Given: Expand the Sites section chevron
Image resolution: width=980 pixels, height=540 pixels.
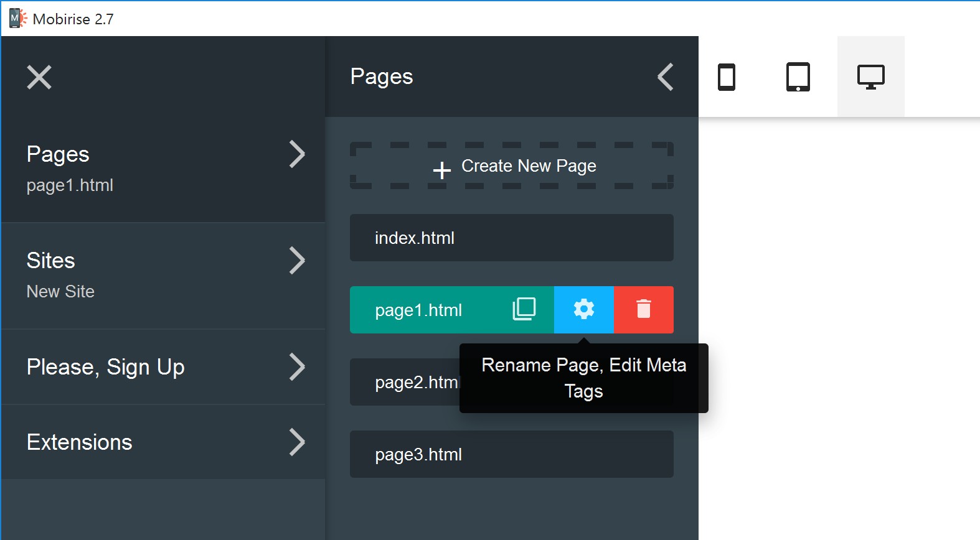Looking at the screenshot, I should coord(297,261).
